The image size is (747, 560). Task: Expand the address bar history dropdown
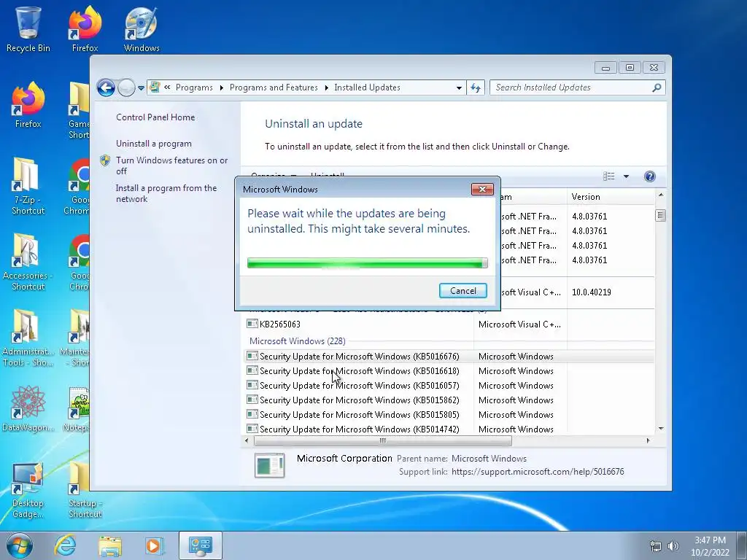tap(459, 88)
